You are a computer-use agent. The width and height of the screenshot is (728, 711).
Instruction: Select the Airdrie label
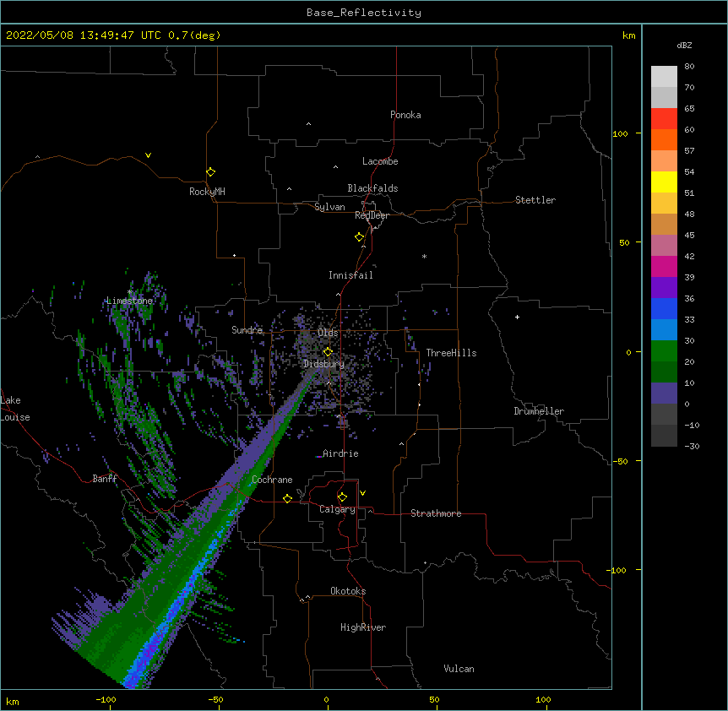point(340,453)
